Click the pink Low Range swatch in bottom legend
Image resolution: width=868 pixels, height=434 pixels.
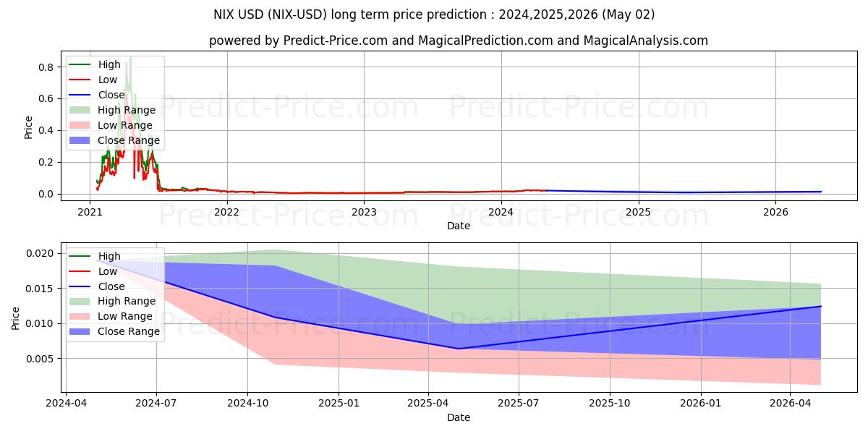pyautogui.click(x=80, y=317)
